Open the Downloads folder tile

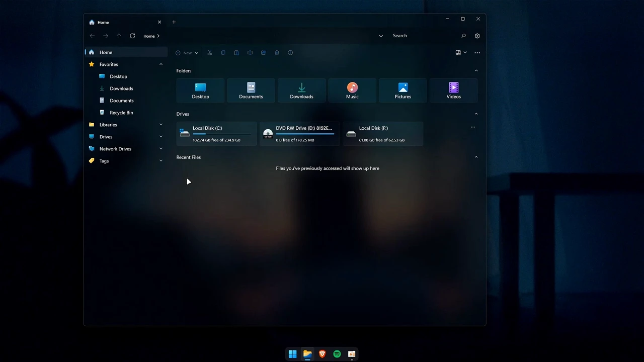(301, 90)
